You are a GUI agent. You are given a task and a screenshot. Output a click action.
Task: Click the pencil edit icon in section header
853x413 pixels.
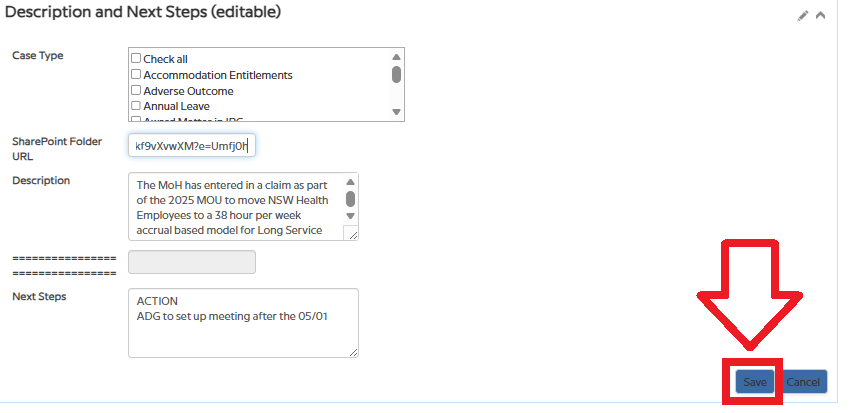[x=802, y=16]
